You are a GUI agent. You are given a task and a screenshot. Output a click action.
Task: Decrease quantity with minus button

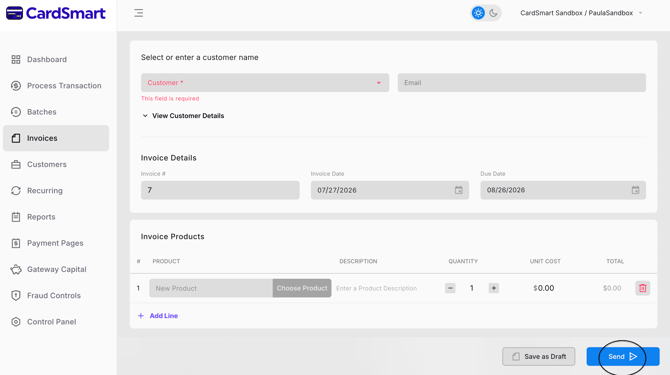point(450,288)
